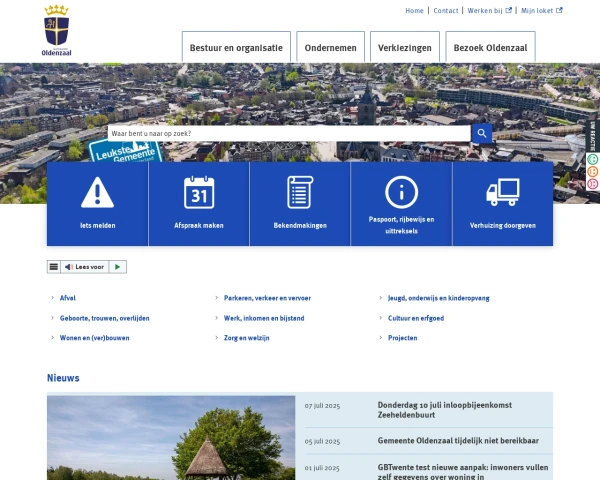Open Geboorte, trouwen, overlijden topic
Screen dimensions: 600x480
pos(104,318)
